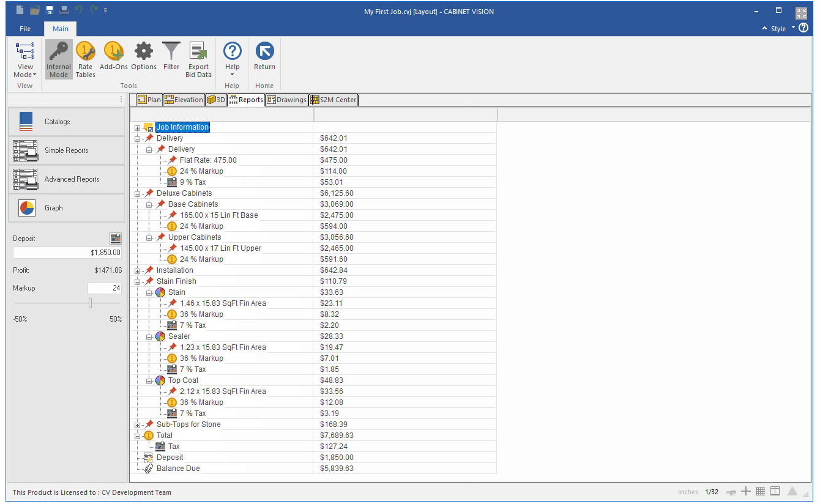The height and width of the screenshot is (504, 820).
Task: Open Advanced Reports
Action: [66, 179]
